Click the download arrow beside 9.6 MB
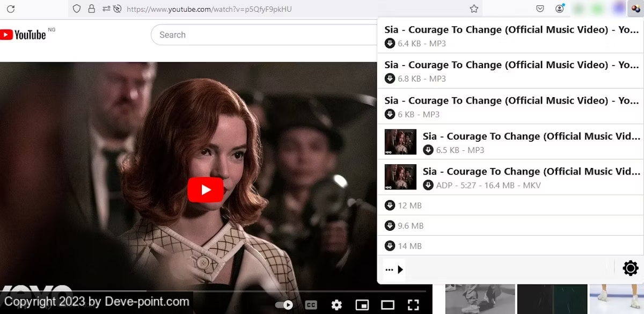644x314 pixels. point(390,225)
